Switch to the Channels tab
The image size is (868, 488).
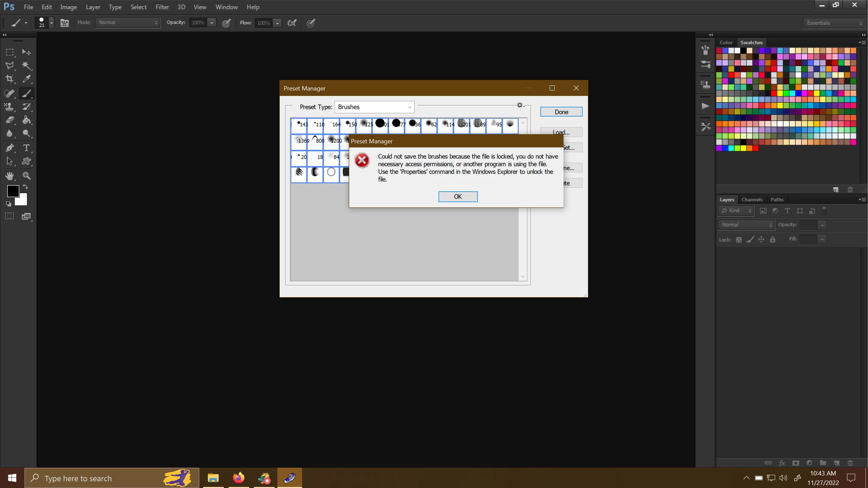click(x=752, y=200)
